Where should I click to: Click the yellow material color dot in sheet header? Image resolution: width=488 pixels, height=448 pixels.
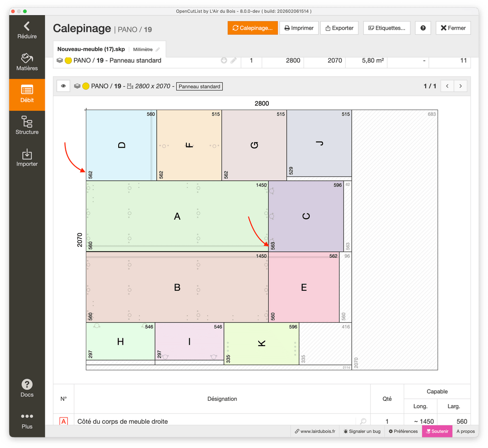point(86,86)
